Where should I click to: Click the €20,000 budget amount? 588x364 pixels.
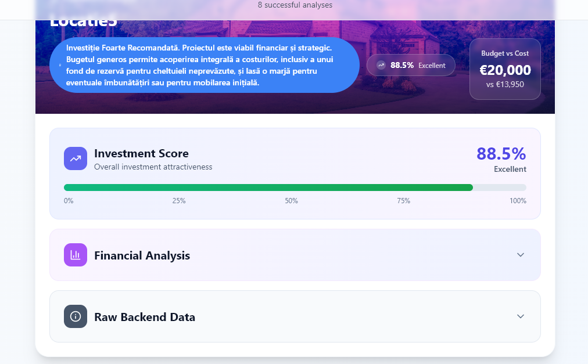(x=505, y=70)
